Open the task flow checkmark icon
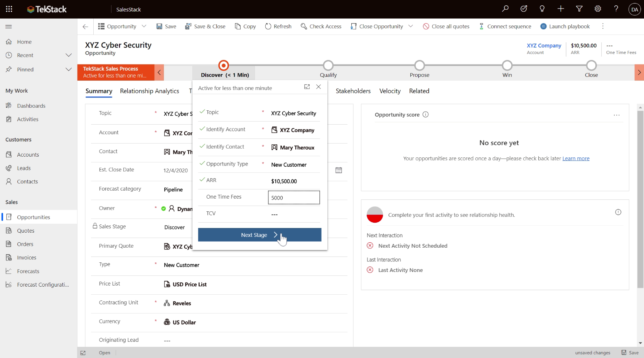Image resolution: width=644 pixels, height=358 pixels. coord(524,9)
